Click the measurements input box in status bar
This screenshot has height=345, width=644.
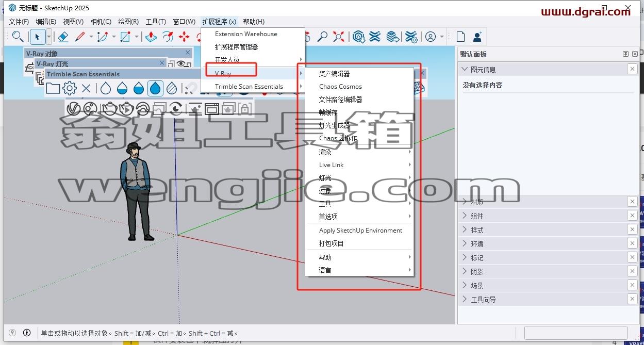[x=576, y=333]
